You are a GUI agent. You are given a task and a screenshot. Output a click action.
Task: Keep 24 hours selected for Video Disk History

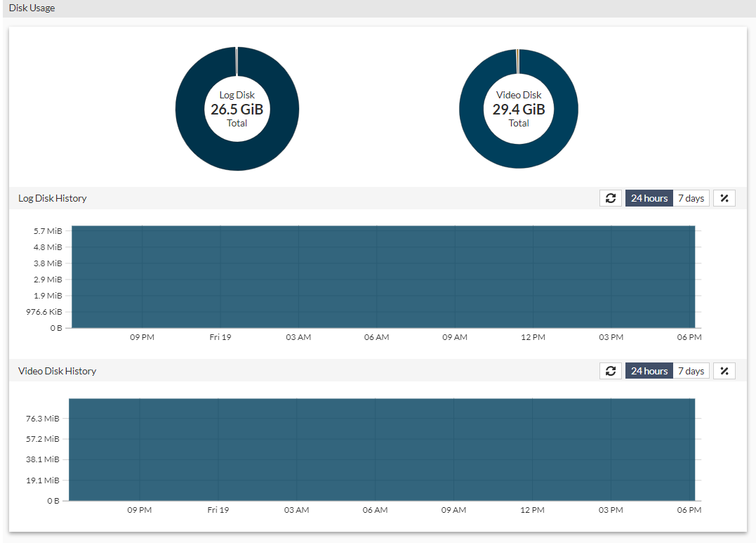648,370
